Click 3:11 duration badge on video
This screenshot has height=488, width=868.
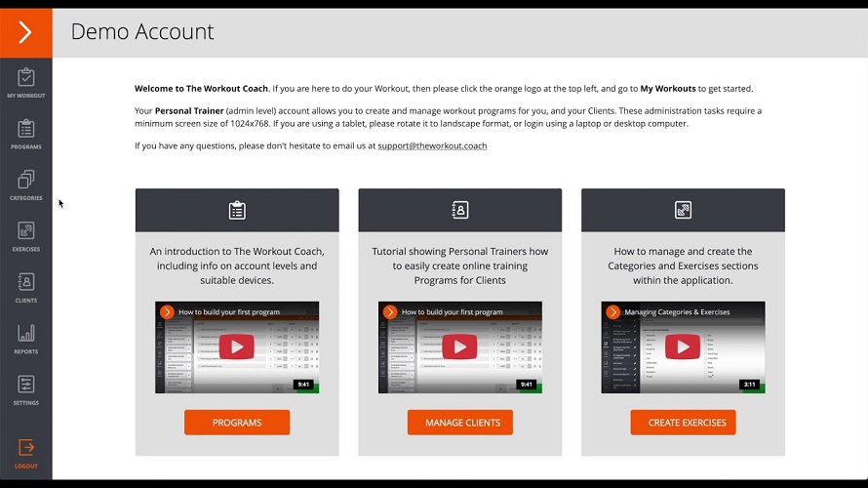(x=750, y=385)
